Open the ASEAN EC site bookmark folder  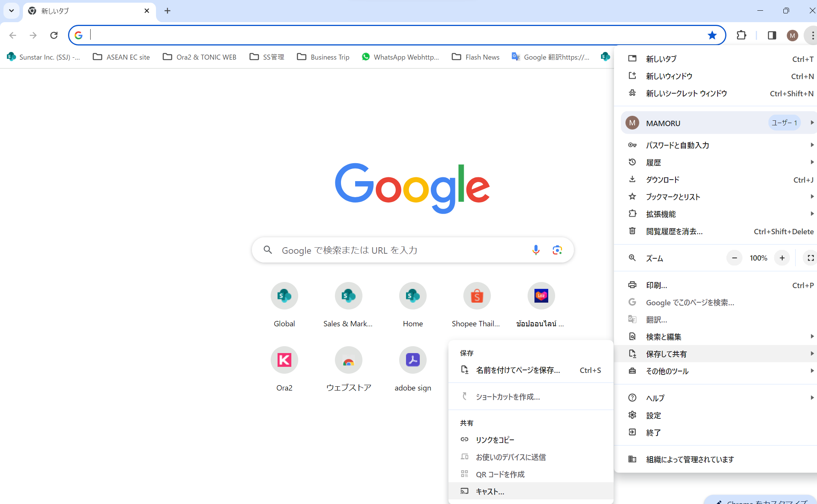pos(122,57)
